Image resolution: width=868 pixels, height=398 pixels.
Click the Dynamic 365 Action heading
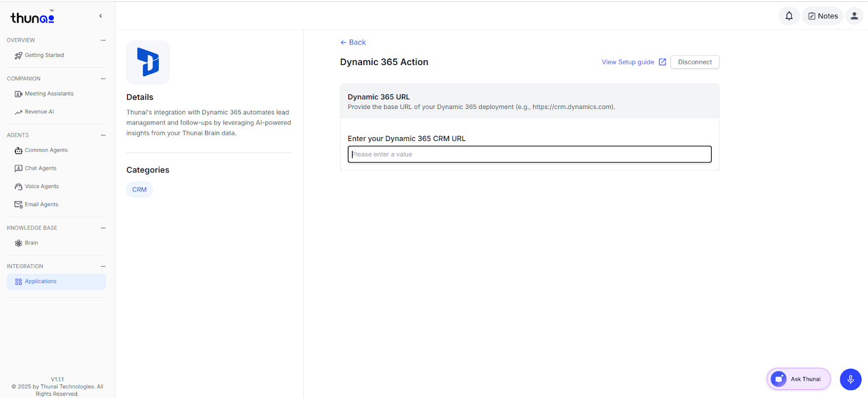click(384, 62)
